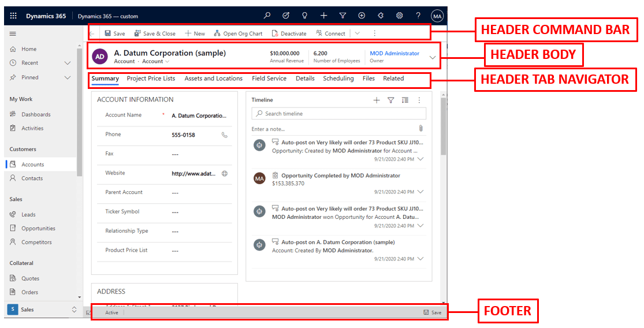The width and height of the screenshot is (644, 328).
Task: Click Save in the command bar
Action: coord(114,33)
